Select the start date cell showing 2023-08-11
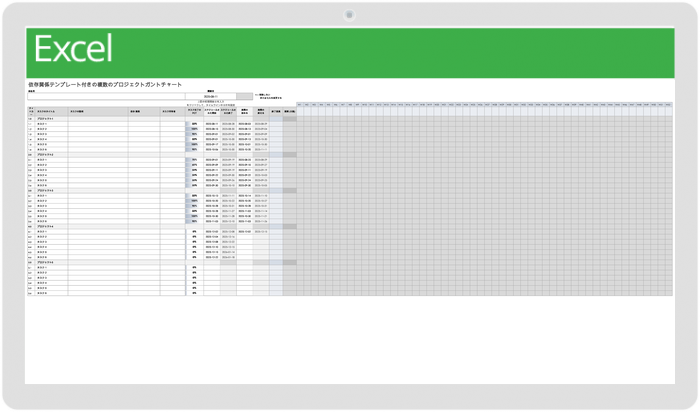The height and width of the screenshot is (412, 700). pyautogui.click(x=211, y=96)
